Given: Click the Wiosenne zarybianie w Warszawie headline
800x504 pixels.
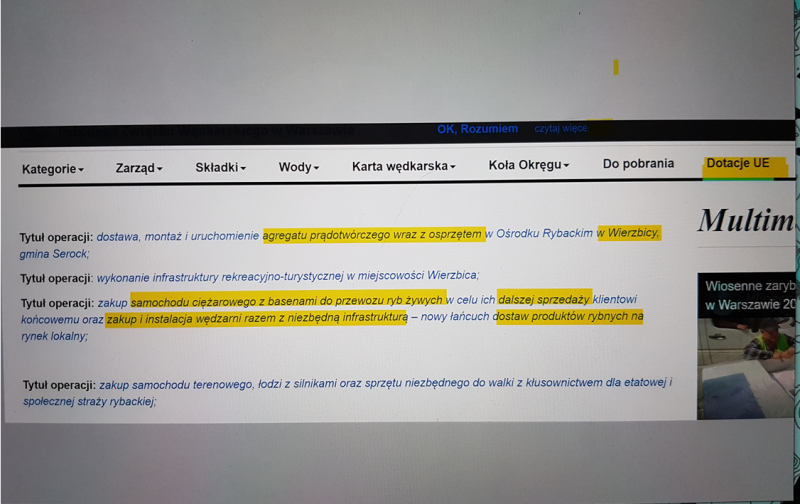Looking at the screenshot, I should [x=750, y=295].
